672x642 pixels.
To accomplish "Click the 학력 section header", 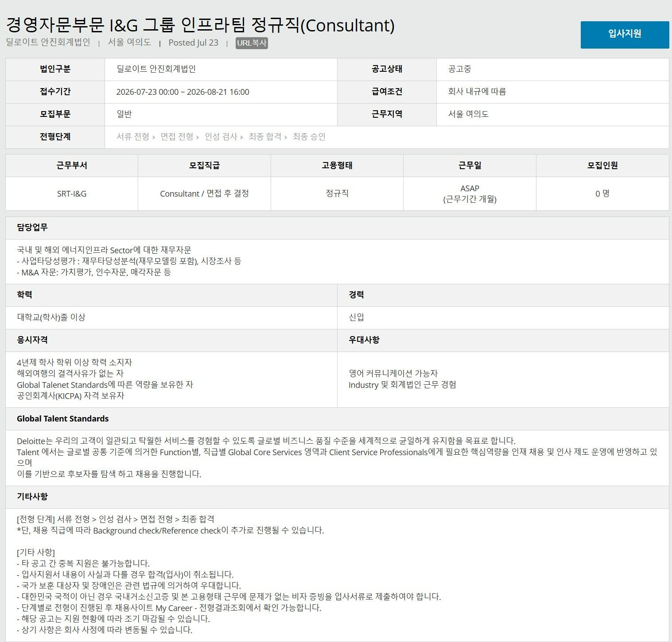I will pyautogui.click(x=171, y=295).
